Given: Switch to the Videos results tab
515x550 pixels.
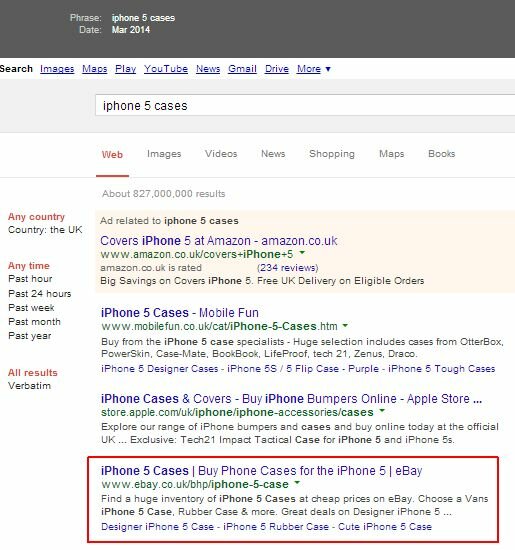Looking at the screenshot, I should click(x=221, y=154).
